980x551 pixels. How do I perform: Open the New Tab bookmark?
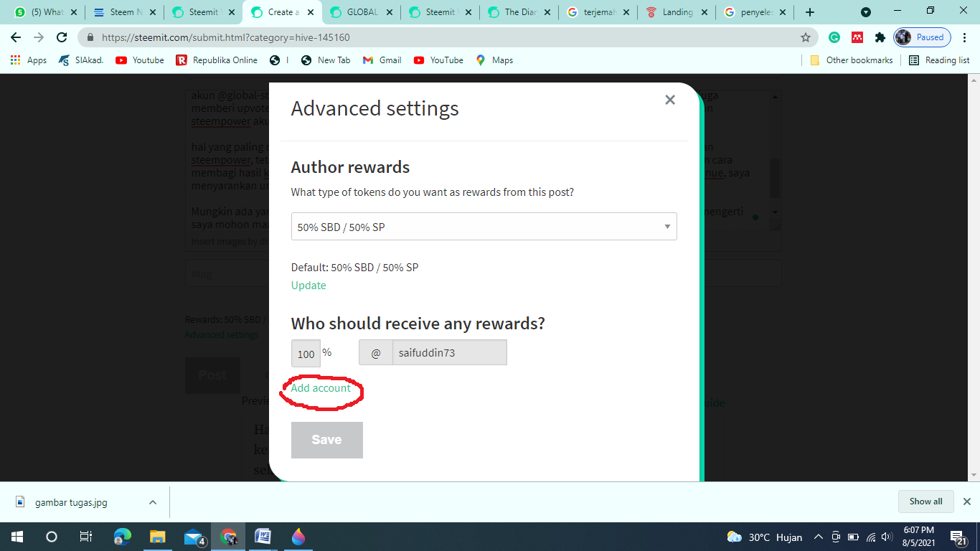tap(326, 60)
